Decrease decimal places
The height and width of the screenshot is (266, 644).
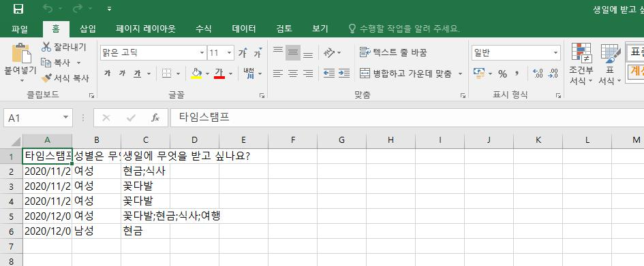pyautogui.click(x=553, y=73)
